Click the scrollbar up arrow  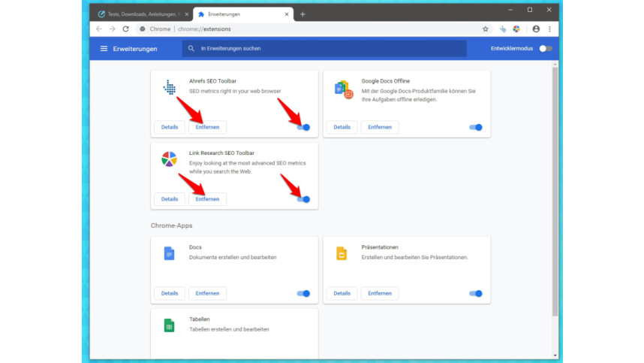click(555, 64)
